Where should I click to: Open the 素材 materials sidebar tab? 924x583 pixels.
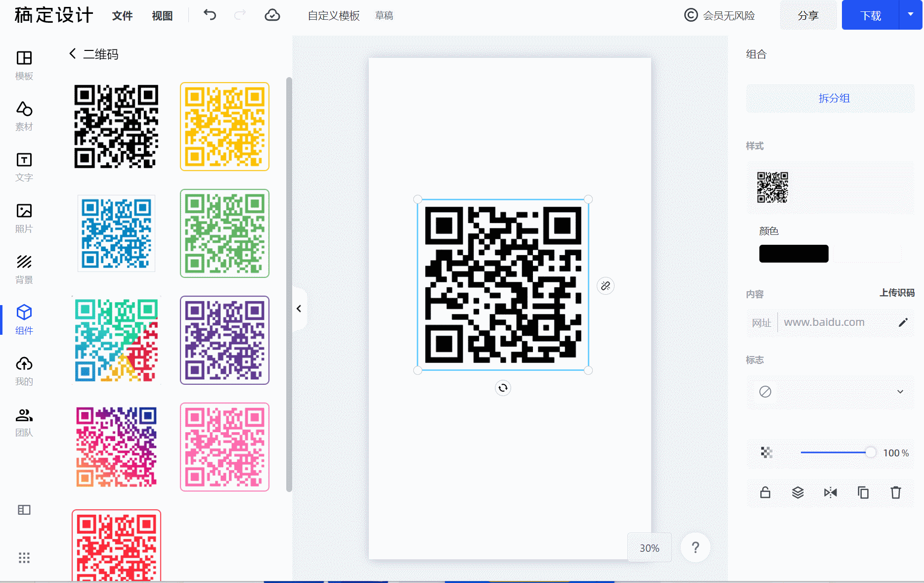[x=24, y=116]
